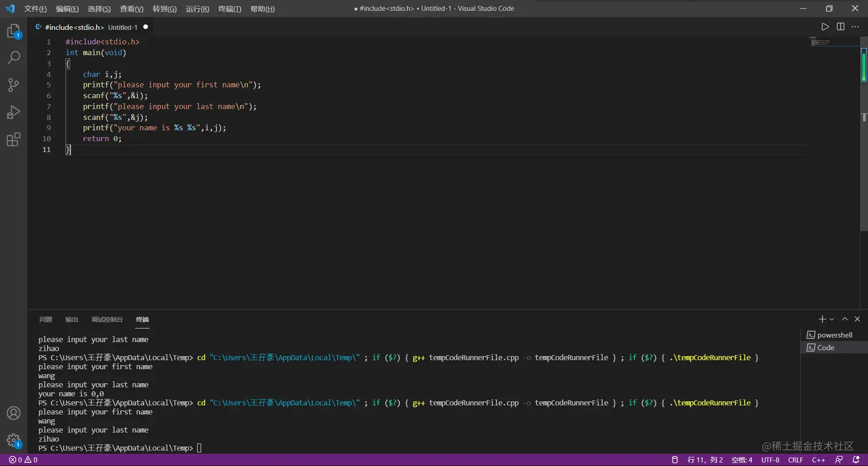Screen dimensions: 868x466
Task: Open the 编辑(E) menu
Action: pos(67,9)
